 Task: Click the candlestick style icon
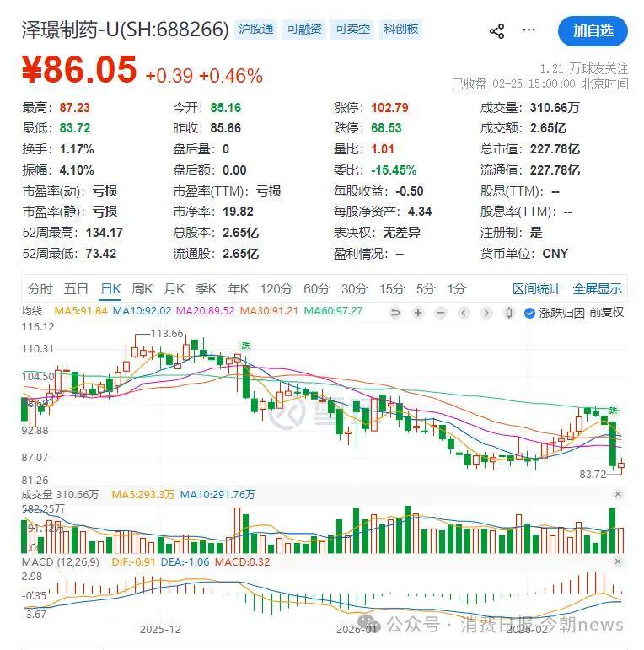(508, 313)
